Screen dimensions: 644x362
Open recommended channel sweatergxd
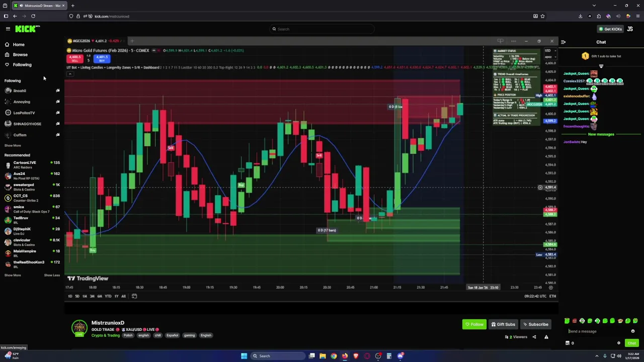pyautogui.click(x=32, y=187)
